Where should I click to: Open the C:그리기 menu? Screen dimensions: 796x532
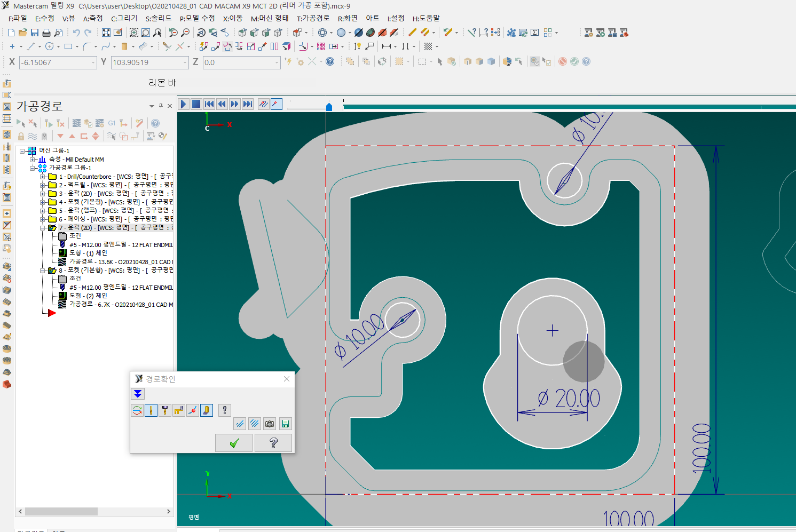coord(124,19)
